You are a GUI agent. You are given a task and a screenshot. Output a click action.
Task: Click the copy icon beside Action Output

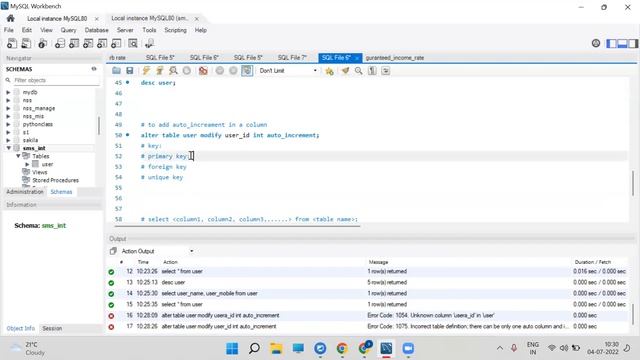[113, 251]
